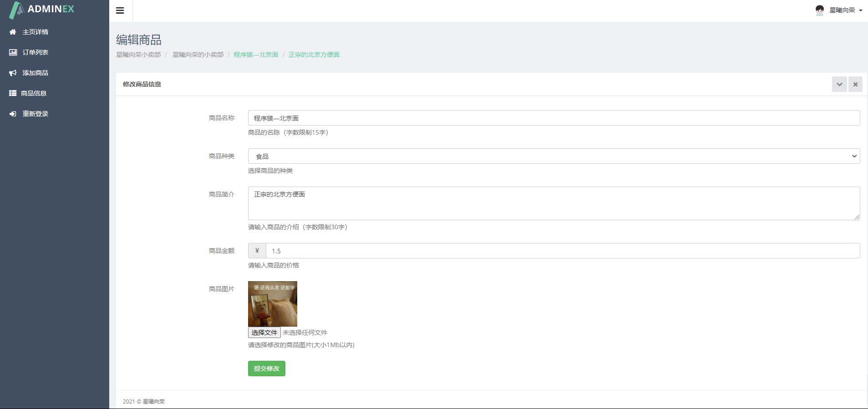Image resolution: width=868 pixels, height=409 pixels.
Task: Click hint 请选择修改的商品图片(大小1Mb以内)
Action: [301, 345]
